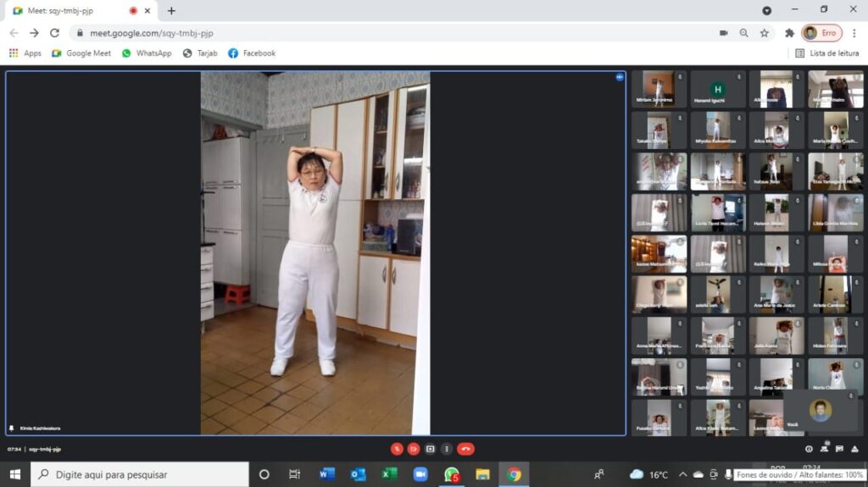Open the Erro profile button
Image resolution: width=868 pixels, height=487 pixels.
coord(821,33)
